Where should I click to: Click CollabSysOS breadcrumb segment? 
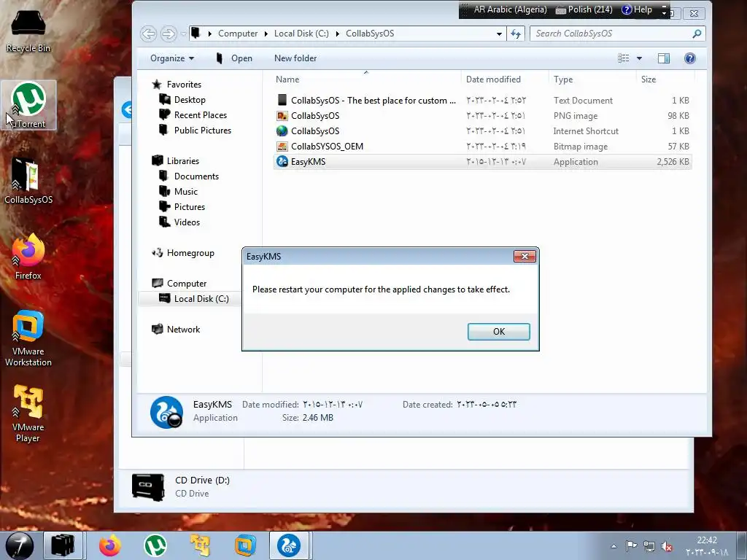click(370, 34)
